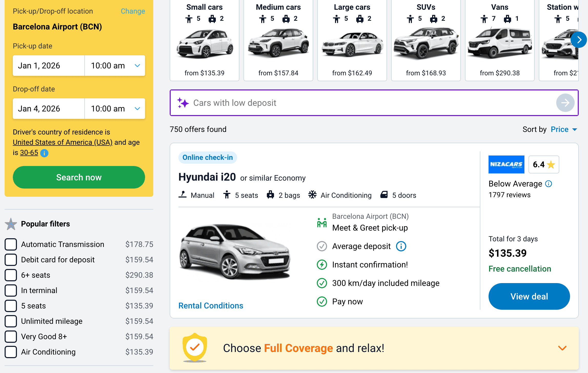Toggle the Unlimited mileage checkbox

click(11, 321)
